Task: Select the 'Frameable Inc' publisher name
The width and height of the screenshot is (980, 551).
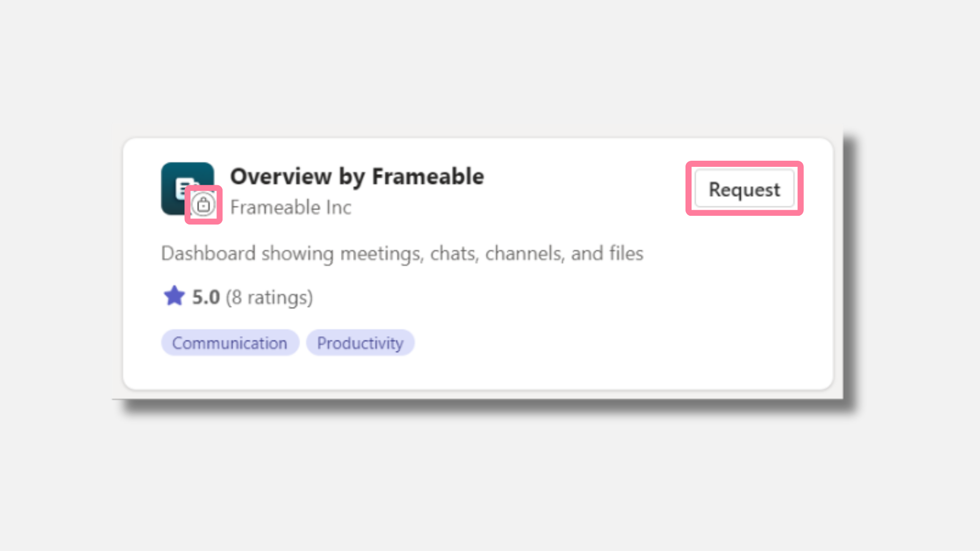Action: pos(290,207)
